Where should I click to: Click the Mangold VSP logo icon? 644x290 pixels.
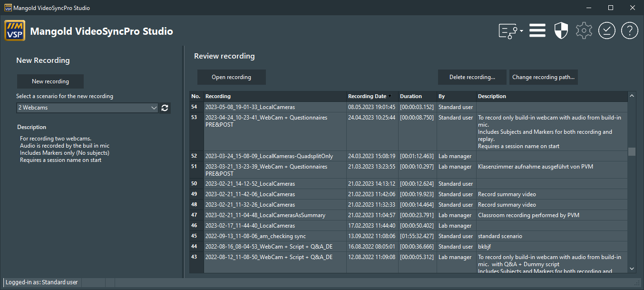(x=15, y=31)
